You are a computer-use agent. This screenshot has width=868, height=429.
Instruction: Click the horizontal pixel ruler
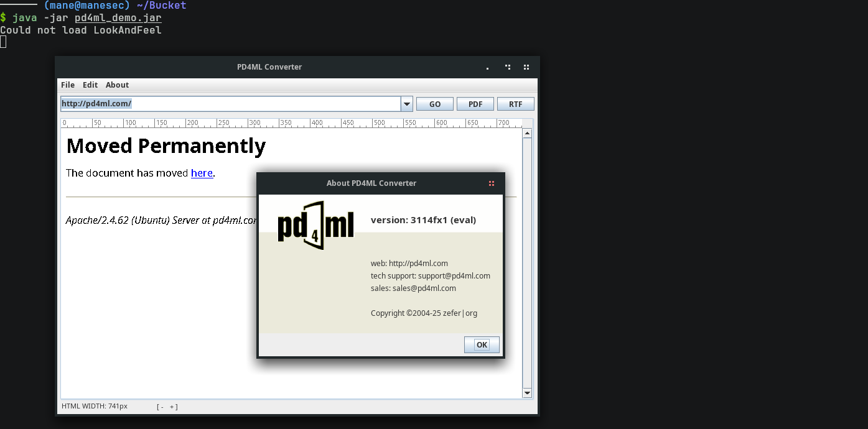(291, 123)
